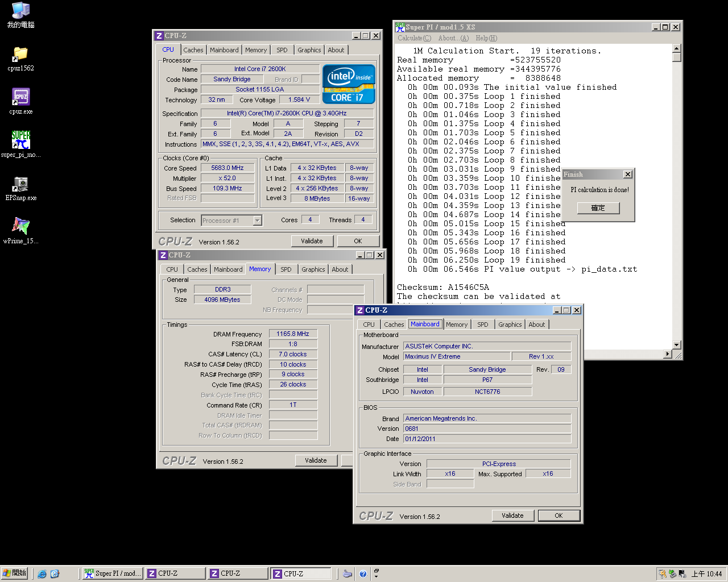Viewport: 728px width, 582px height.
Task: Click the Intel Core i7 logo badge
Action: click(349, 84)
